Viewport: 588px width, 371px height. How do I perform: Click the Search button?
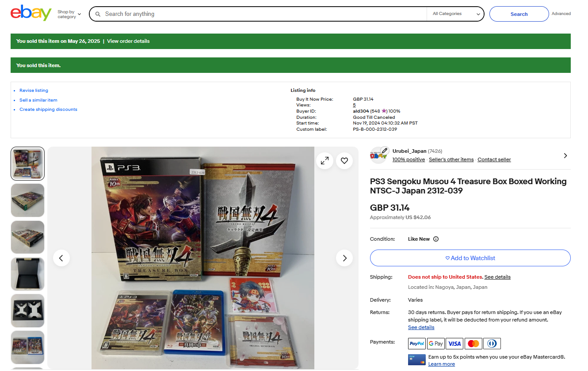coord(519,14)
